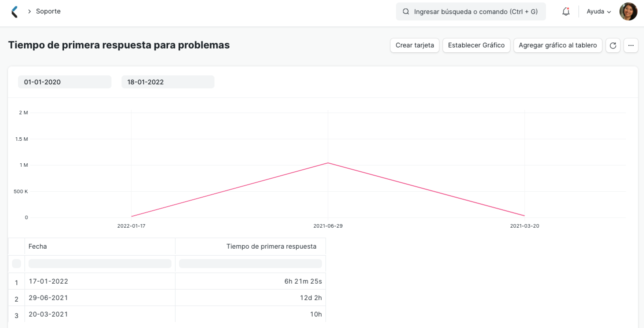Click the user profile avatar
The image size is (644, 328).
628,11
